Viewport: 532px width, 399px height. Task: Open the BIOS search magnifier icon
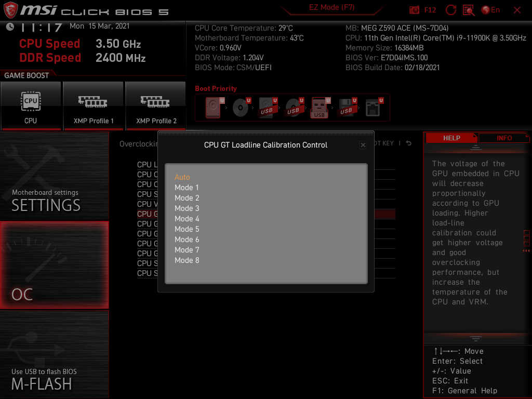click(x=469, y=10)
